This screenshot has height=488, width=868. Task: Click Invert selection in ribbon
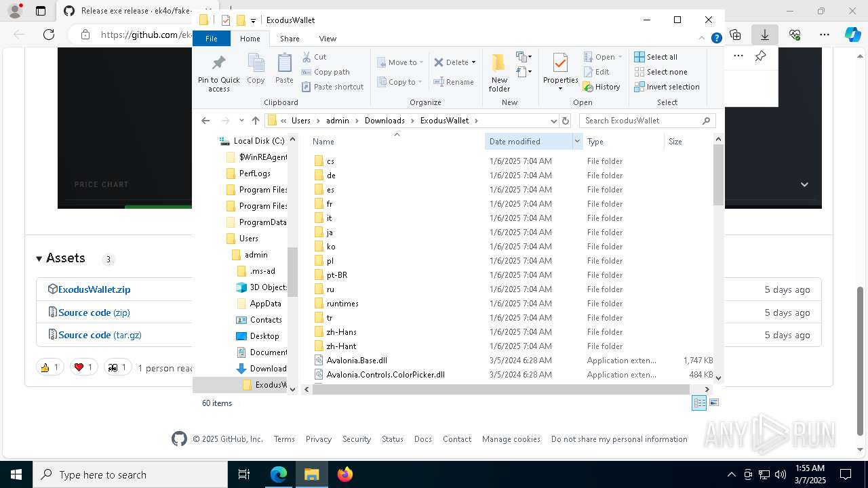667,87
